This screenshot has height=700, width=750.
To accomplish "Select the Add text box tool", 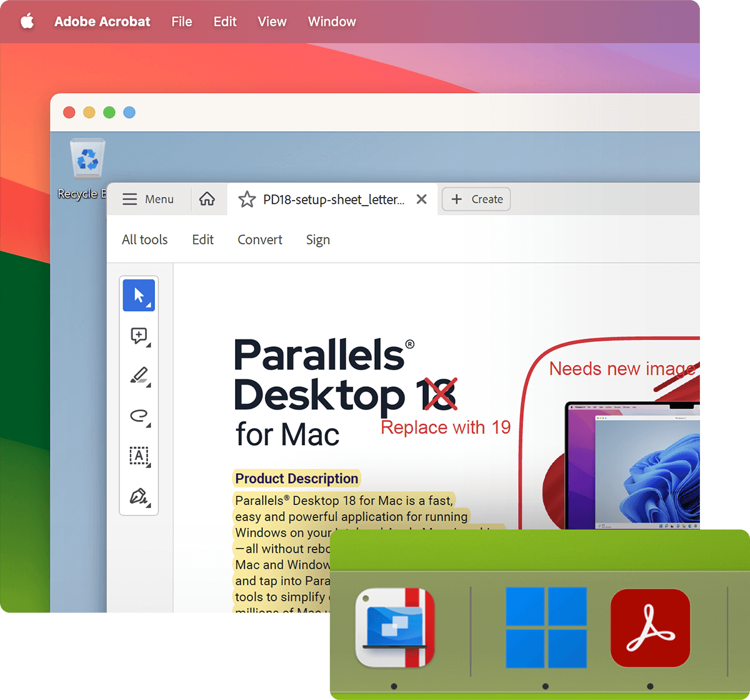I will pyautogui.click(x=138, y=456).
